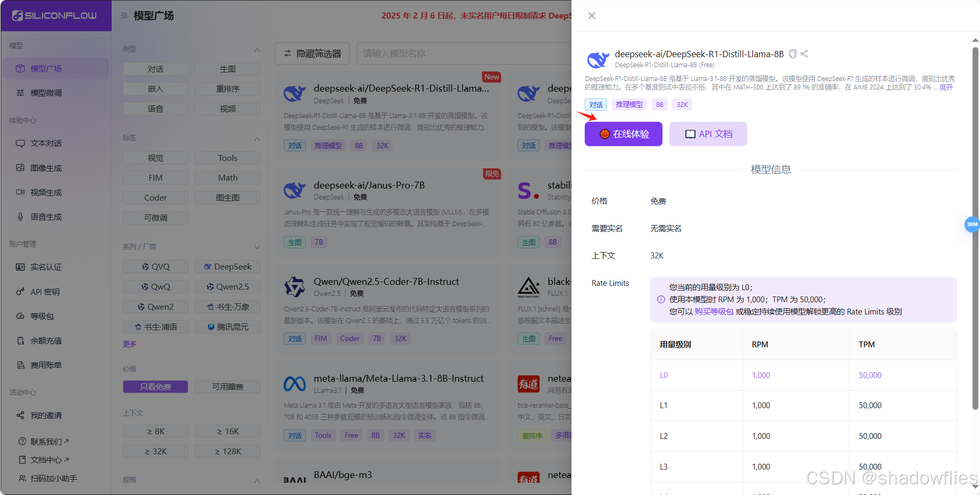The image size is (980, 495).
Task: Toggle the 视频 type filter
Action: [228, 109]
